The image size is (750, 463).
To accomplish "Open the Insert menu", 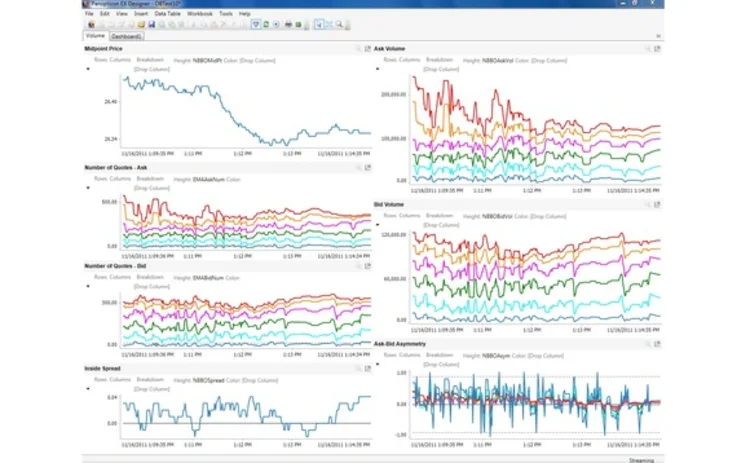I will (141, 14).
